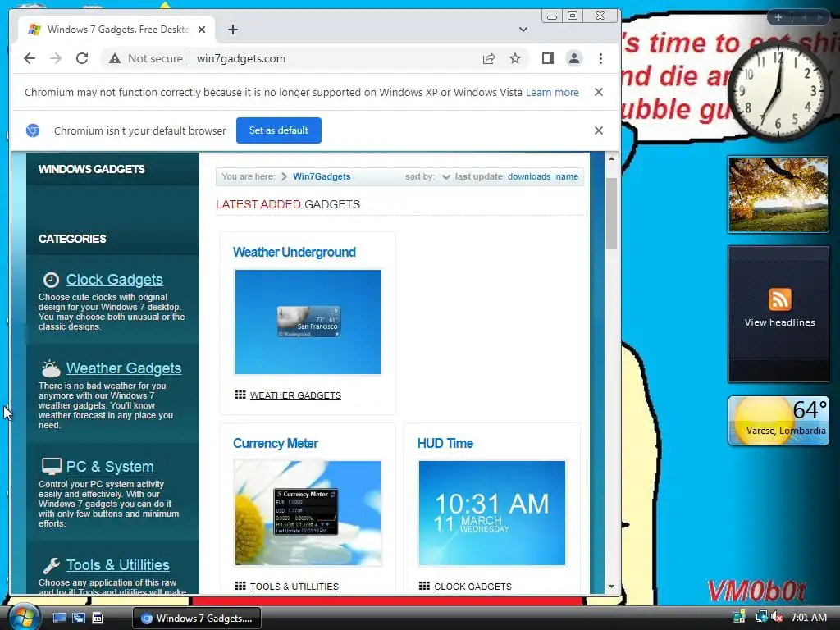Open the profile avatar icon in Chromium
The image size is (840, 630).
[x=573, y=58]
